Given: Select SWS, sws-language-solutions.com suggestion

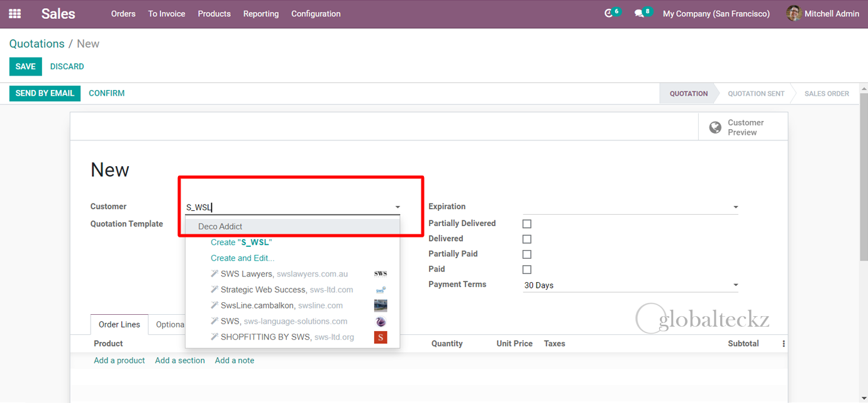Looking at the screenshot, I should (x=292, y=321).
